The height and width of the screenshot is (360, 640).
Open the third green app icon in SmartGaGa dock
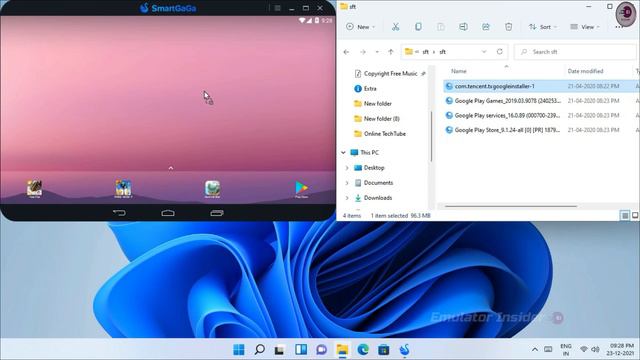[x=212, y=189]
